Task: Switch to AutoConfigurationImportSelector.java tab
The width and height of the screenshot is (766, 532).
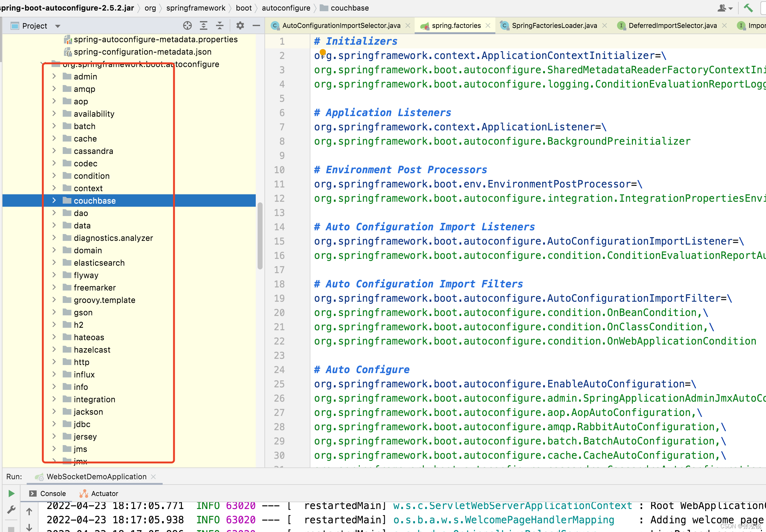Action: (341, 26)
